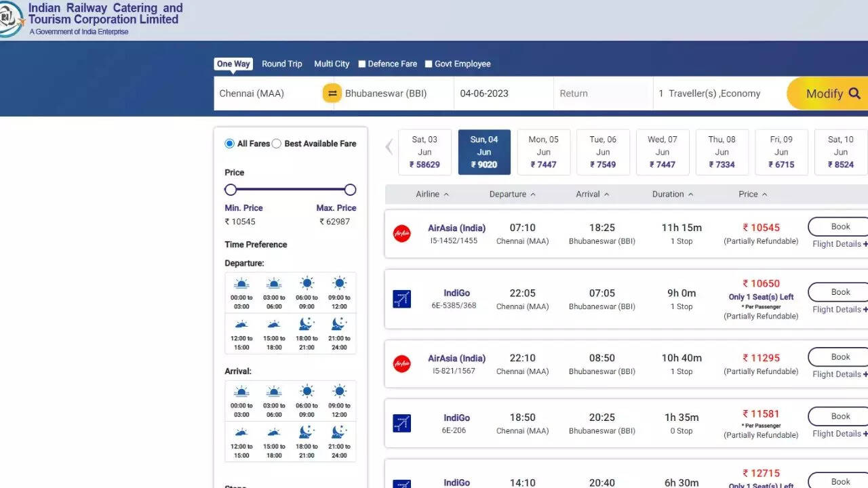
Task: Choose the Mon, 05 Jun date tab
Action: [543, 152]
